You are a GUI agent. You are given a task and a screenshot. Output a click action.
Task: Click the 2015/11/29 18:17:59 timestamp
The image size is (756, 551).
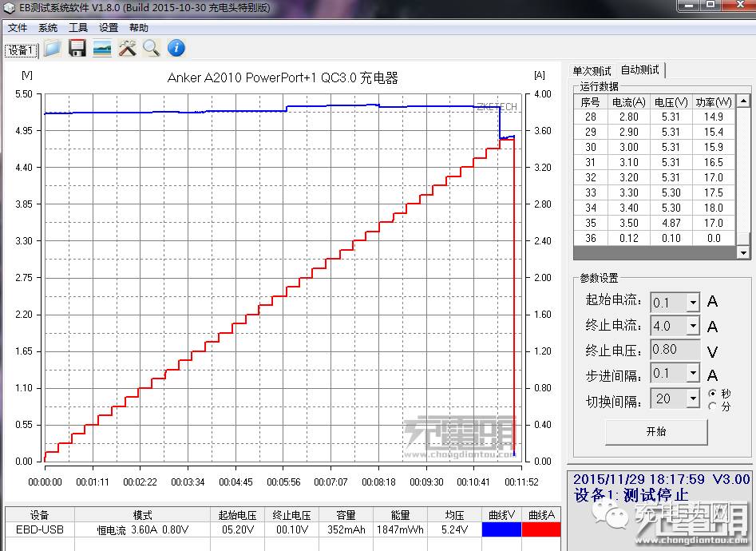(x=639, y=479)
